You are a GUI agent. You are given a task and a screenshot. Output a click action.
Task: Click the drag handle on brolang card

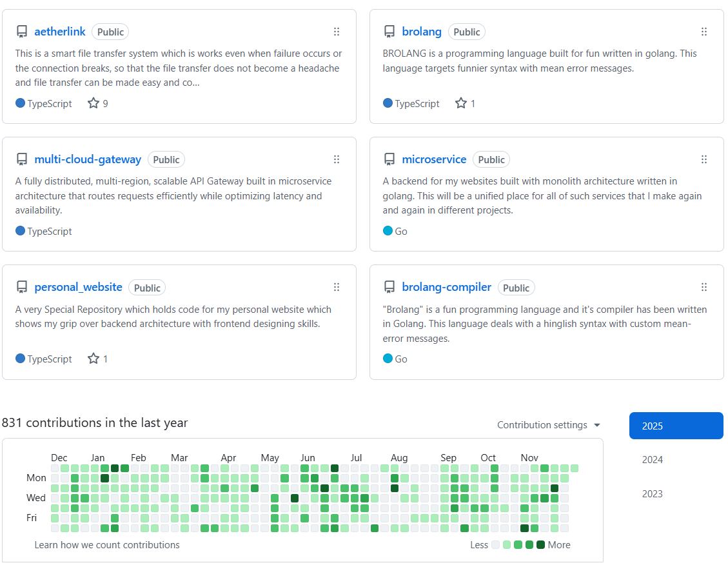tap(704, 32)
